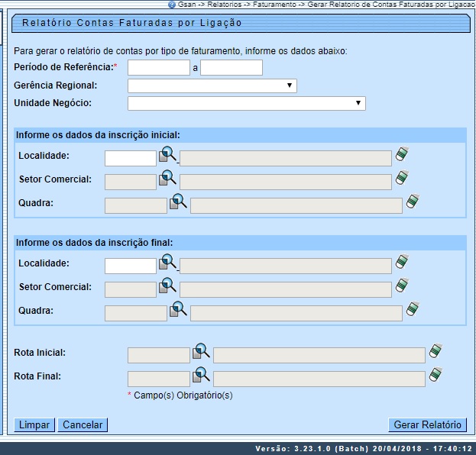Erase the final Quadra field
The height and width of the screenshot is (455, 476).
tap(413, 308)
